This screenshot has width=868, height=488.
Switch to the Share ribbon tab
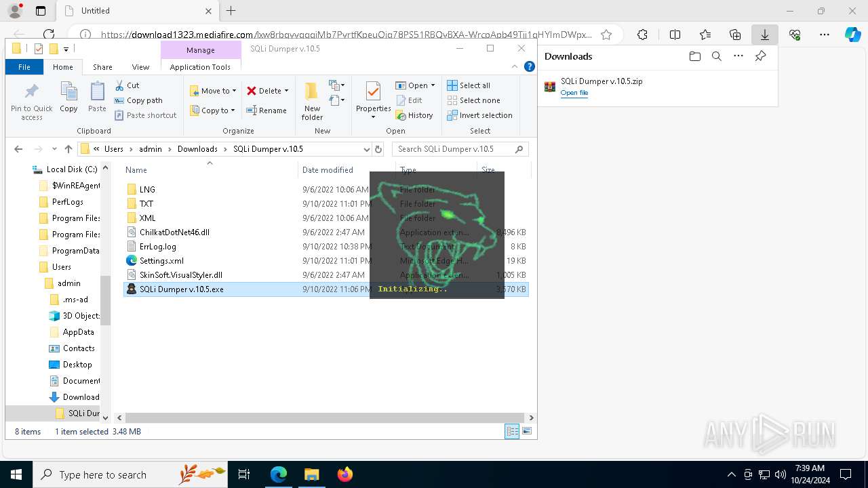[102, 67]
